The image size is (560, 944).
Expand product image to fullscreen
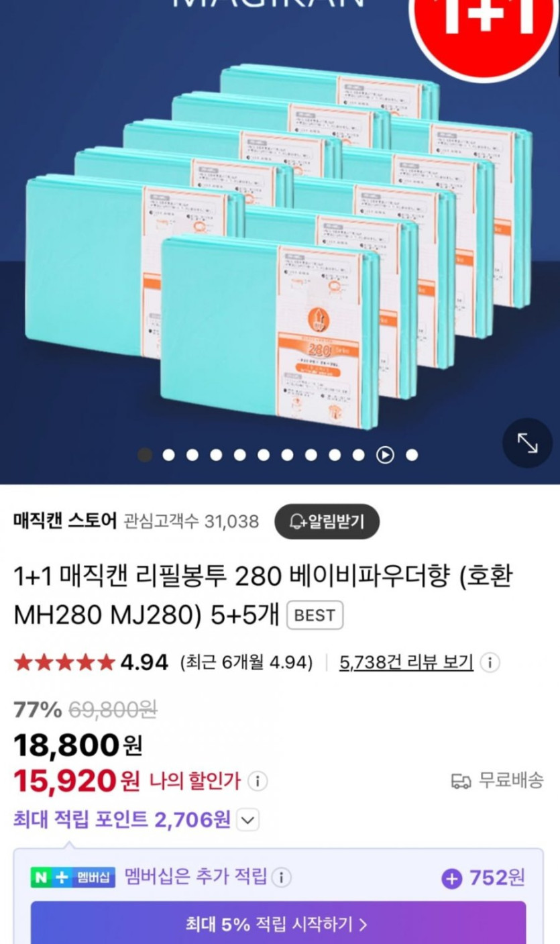tap(527, 443)
